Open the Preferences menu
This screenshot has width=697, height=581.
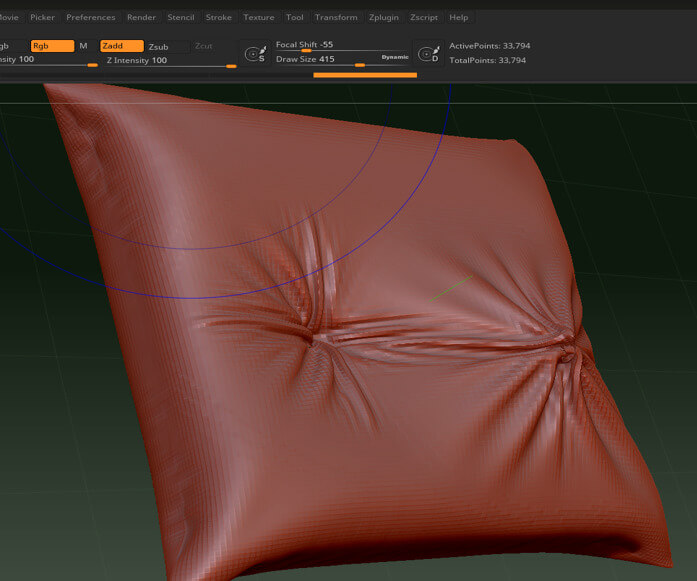click(x=91, y=18)
